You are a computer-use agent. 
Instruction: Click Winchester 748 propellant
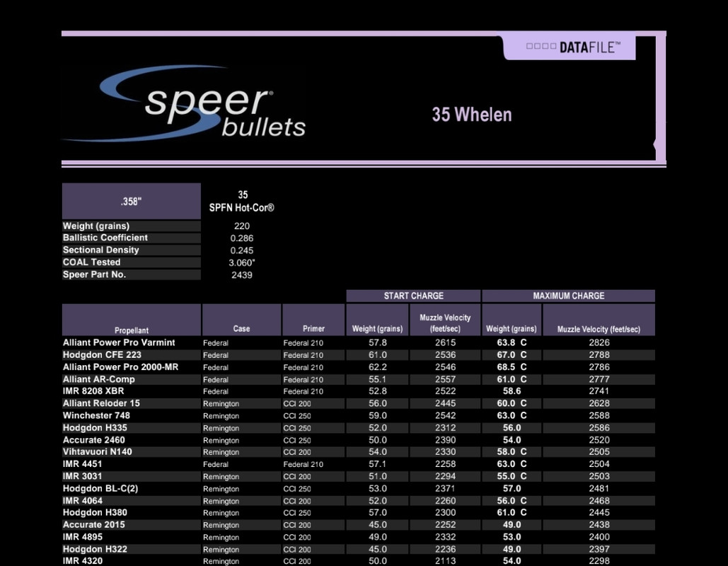[x=96, y=415]
